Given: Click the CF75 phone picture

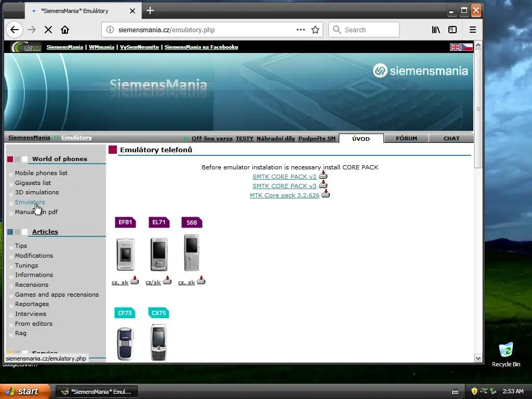Looking at the screenshot, I should point(125,343).
